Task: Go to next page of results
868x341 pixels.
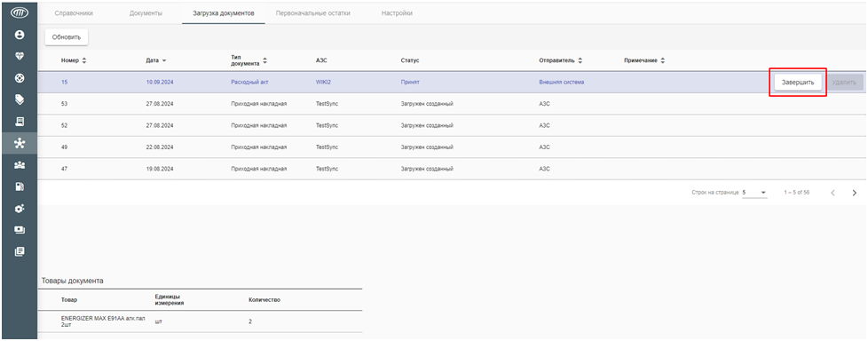Action: click(x=854, y=193)
